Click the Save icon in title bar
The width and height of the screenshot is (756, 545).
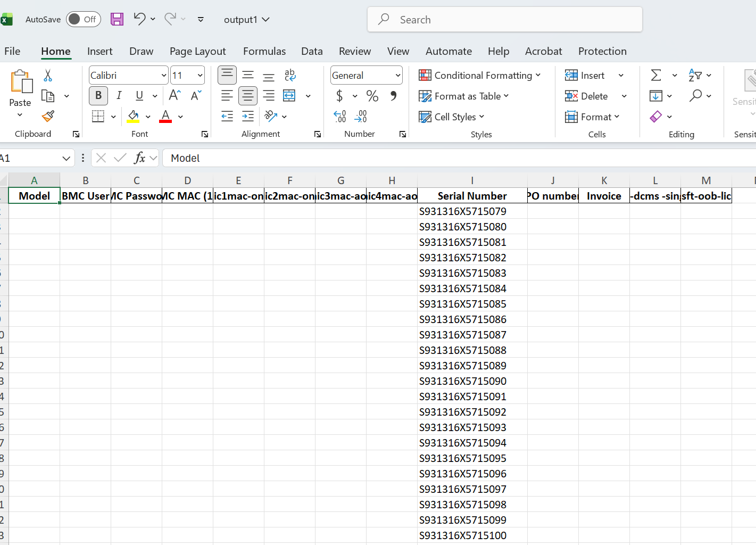click(117, 20)
